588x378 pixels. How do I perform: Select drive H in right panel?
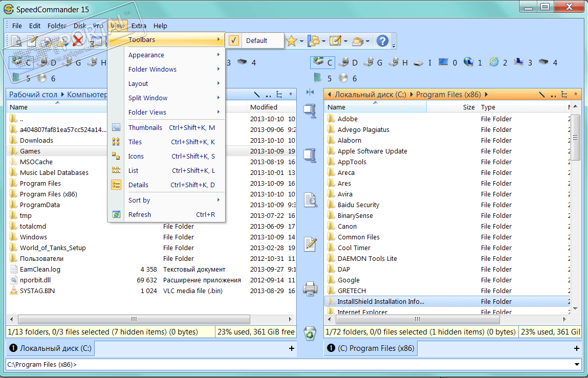pyautogui.click(x=398, y=62)
